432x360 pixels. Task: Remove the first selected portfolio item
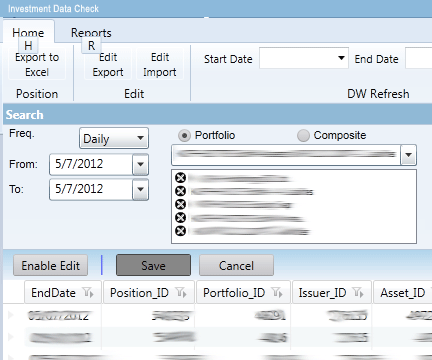pyautogui.click(x=180, y=178)
